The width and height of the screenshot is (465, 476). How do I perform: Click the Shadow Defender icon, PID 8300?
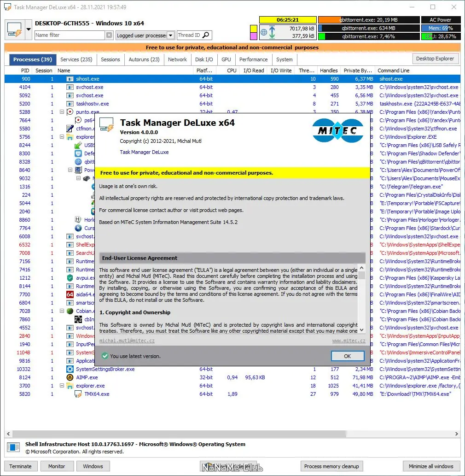point(78,153)
